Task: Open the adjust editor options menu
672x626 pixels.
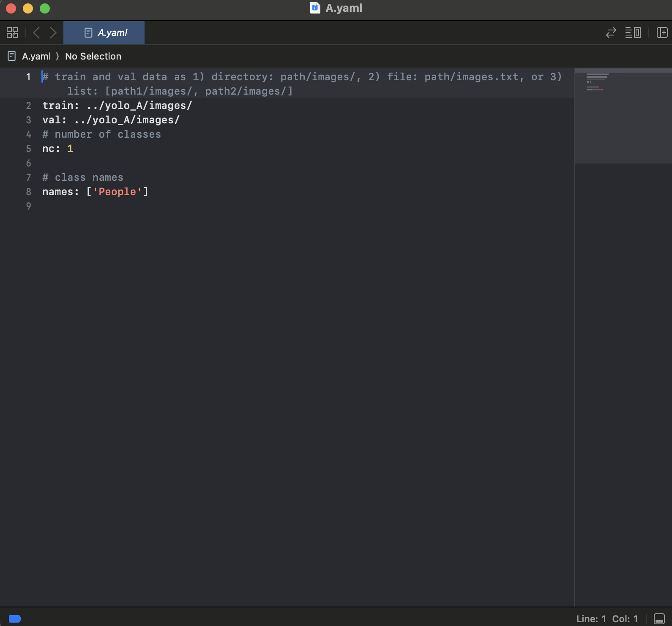Action: [633, 33]
